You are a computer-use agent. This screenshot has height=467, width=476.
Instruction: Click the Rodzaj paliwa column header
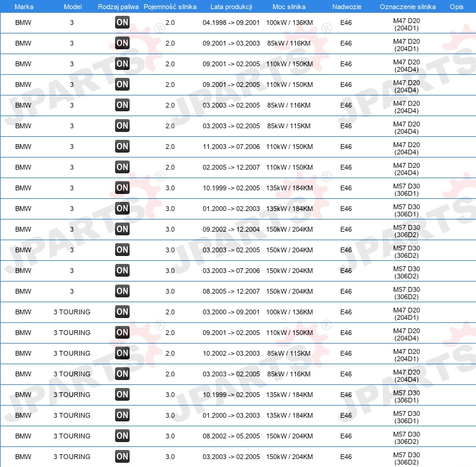pyautogui.click(x=118, y=7)
